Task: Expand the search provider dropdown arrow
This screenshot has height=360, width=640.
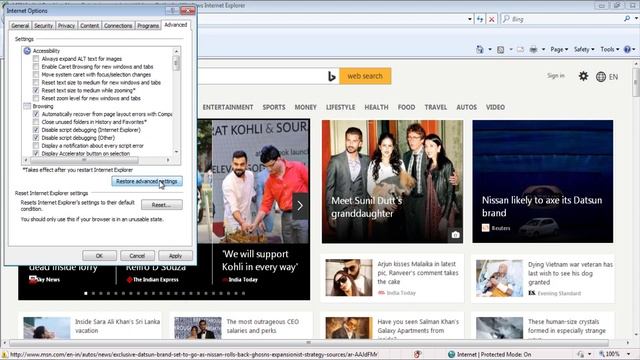Action: (636, 19)
